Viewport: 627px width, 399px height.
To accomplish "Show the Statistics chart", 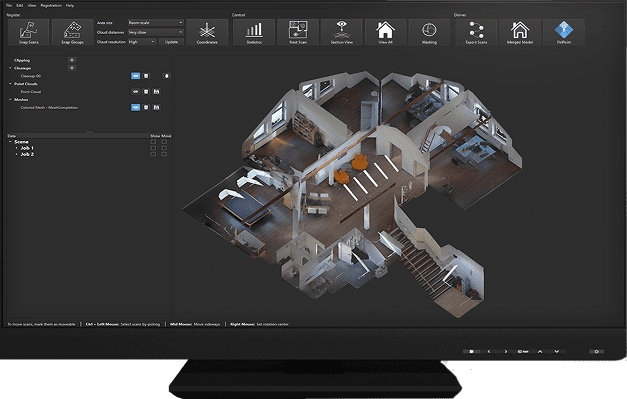I will 254,32.
